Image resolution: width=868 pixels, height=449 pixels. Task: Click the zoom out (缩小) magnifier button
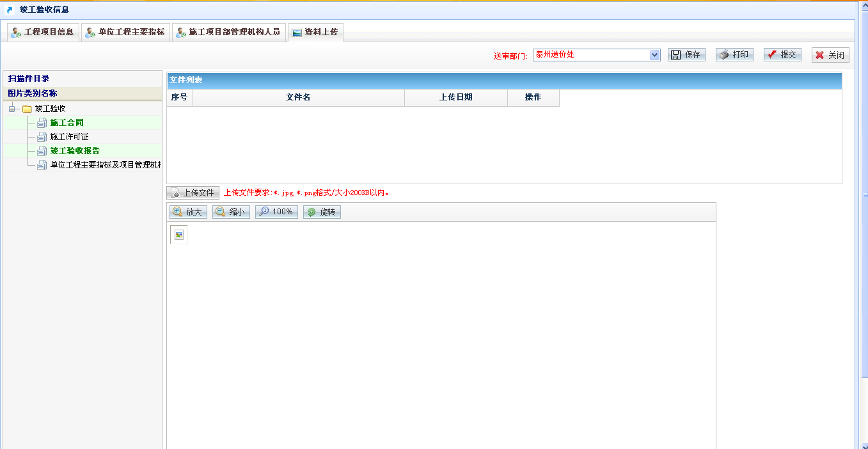[x=231, y=212]
